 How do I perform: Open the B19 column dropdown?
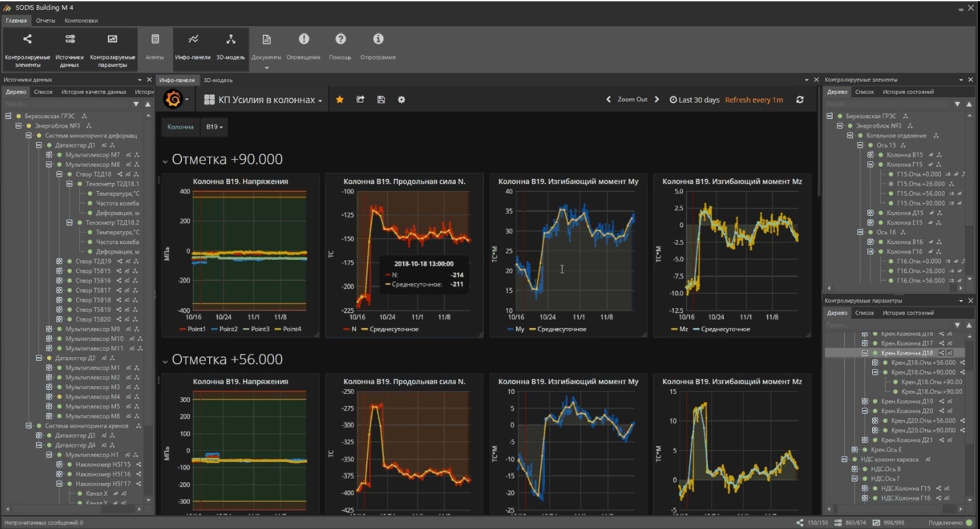[214, 127]
